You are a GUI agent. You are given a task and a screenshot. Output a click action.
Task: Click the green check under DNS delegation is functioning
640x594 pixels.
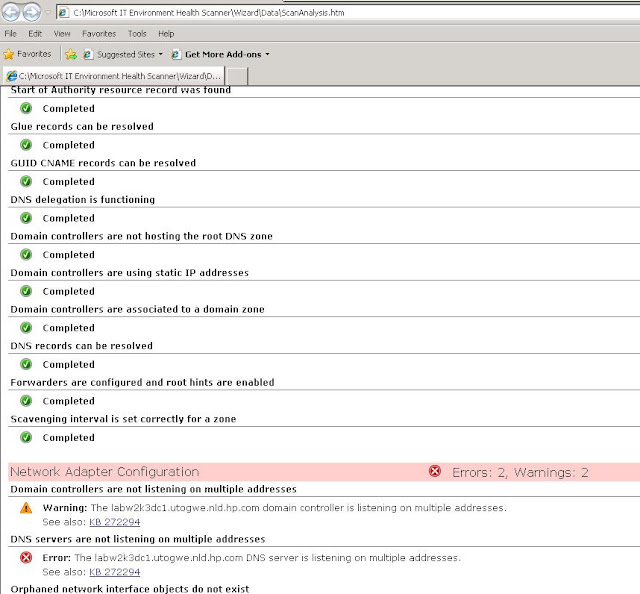(x=26, y=218)
